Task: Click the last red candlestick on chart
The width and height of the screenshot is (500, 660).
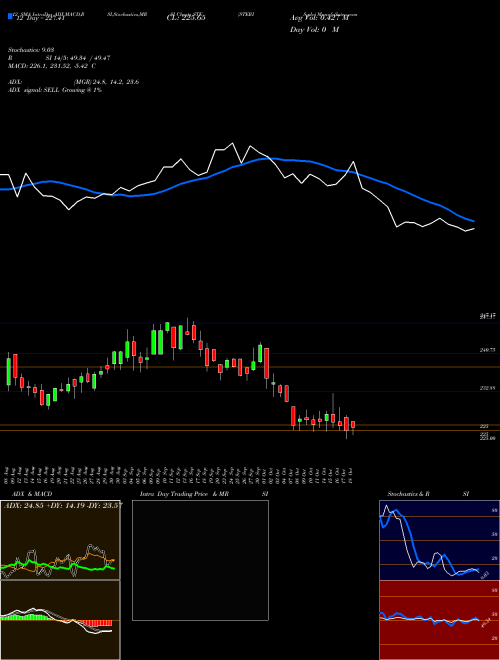Action: [353, 426]
